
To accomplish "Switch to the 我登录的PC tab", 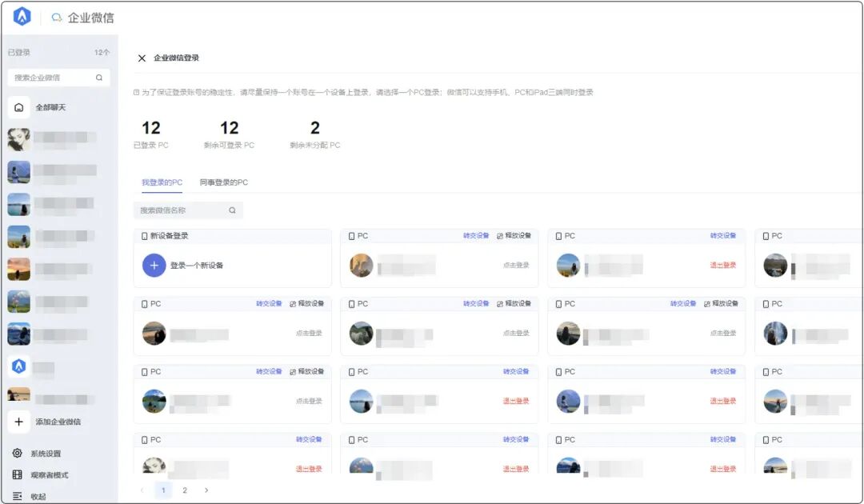I will coord(162,182).
